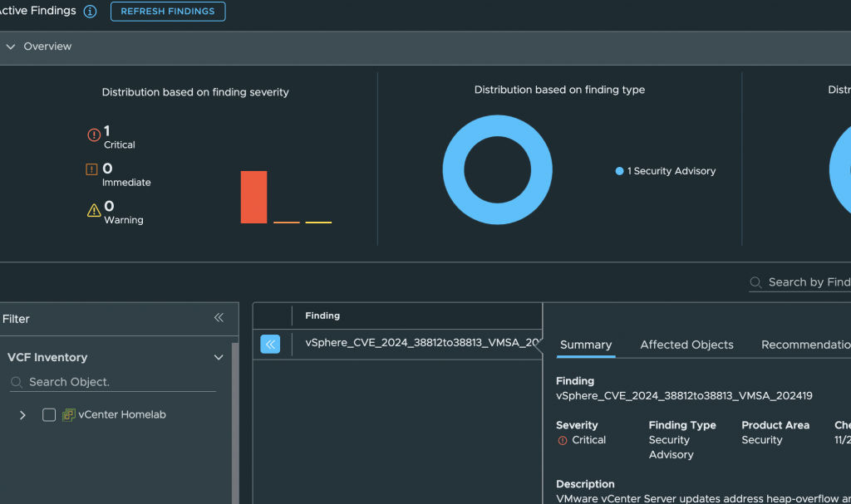Click the 'Security' Product Area value
Screen dimensions: 851x504
(762, 440)
